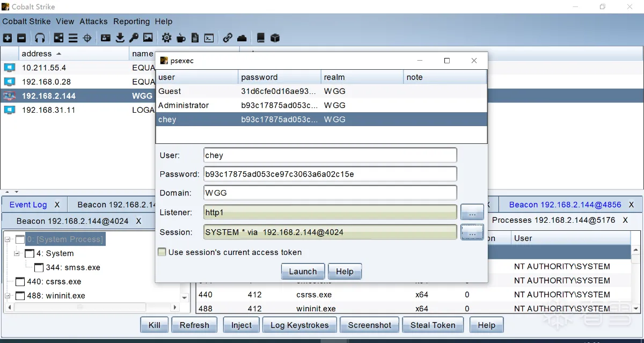
Task: Click the MS Office Macro document icon
Action: coord(195,38)
